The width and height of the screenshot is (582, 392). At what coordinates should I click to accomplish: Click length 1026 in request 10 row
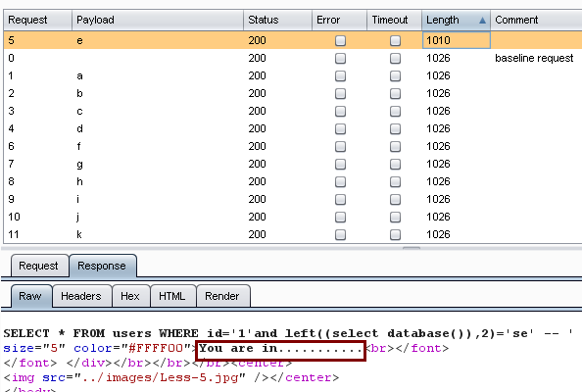[438, 217]
